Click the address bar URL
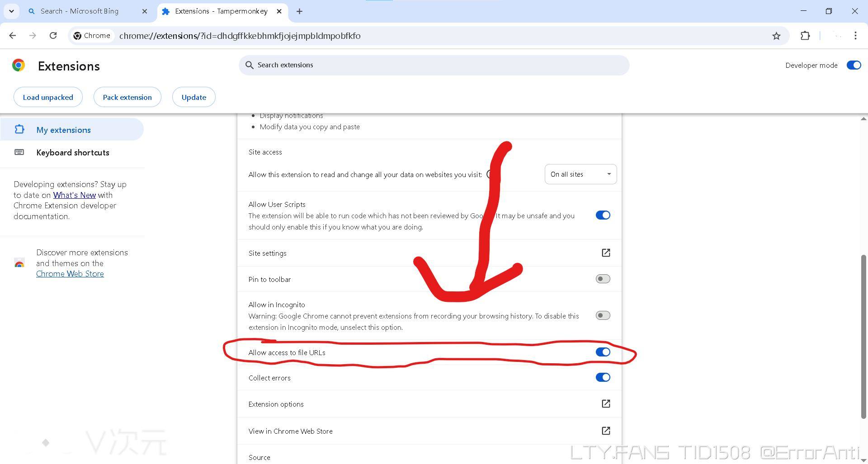This screenshot has height=464, width=868. click(x=240, y=36)
